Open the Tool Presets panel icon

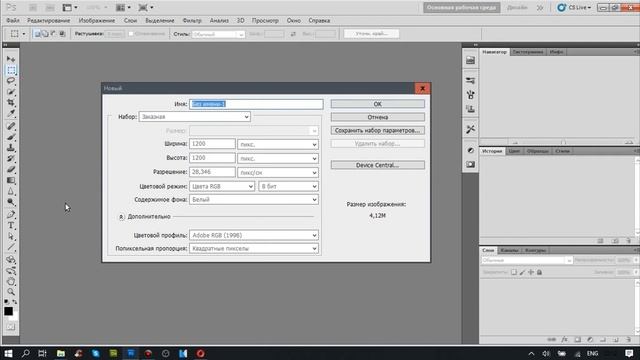tap(471, 129)
